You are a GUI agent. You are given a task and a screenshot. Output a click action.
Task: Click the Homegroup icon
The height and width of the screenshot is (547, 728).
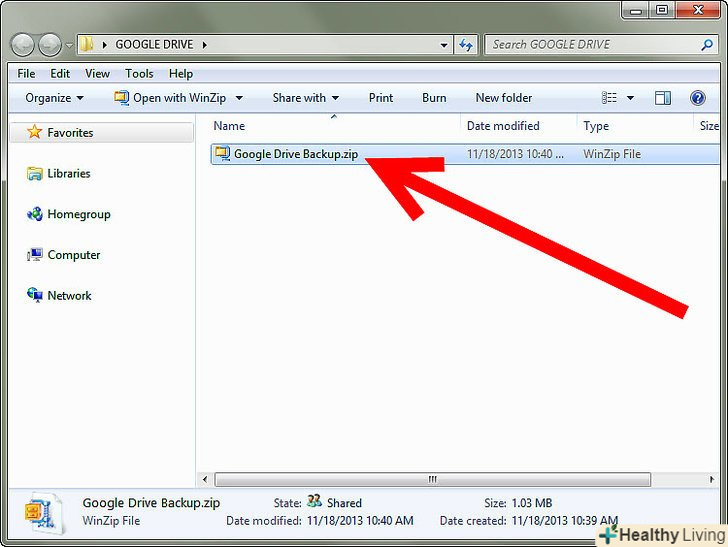coord(35,214)
